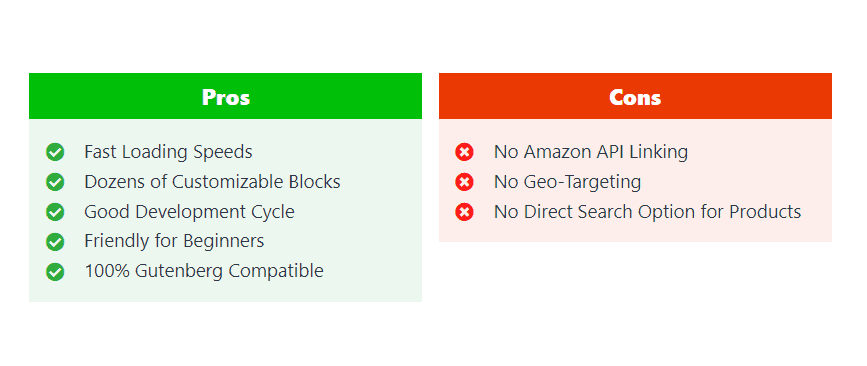Viewport: 867px width, 366px height.
Task: Click the red Cons header bar
Action: pyautogui.click(x=635, y=96)
